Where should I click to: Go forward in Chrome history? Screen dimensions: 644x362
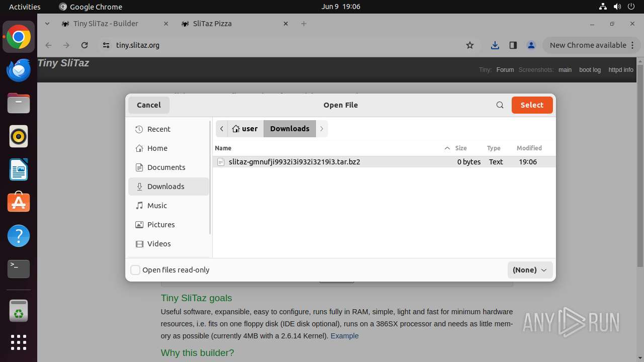[x=66, y=45]
